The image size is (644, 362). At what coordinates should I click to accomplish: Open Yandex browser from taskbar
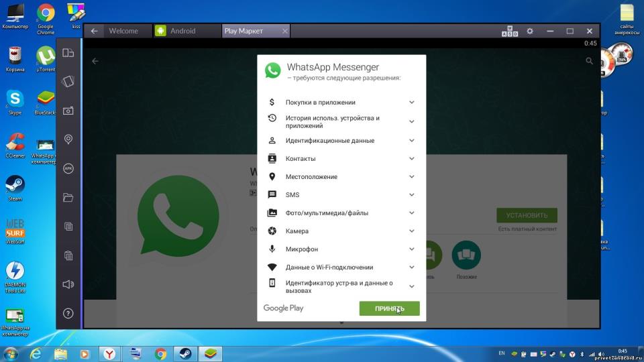109,354
